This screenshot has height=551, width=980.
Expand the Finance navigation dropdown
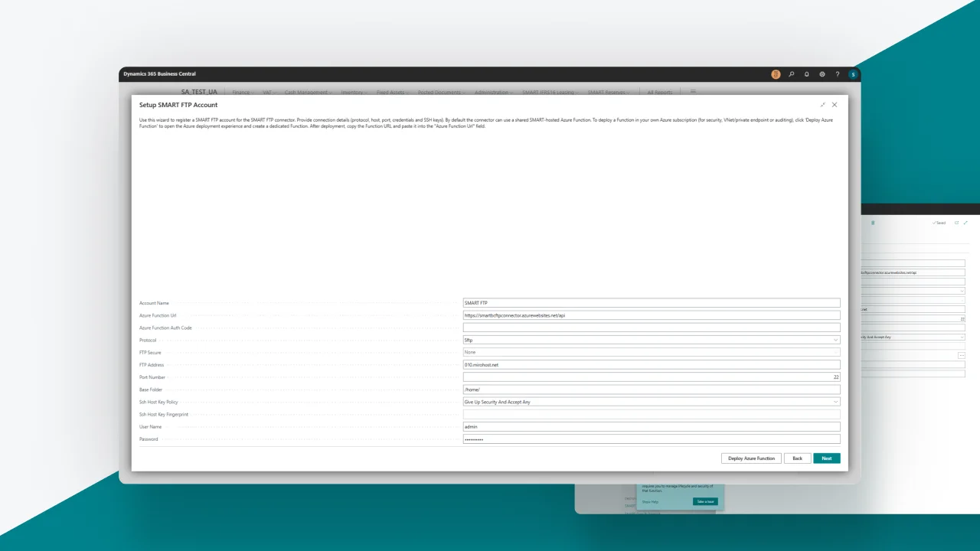click(241, 92)
